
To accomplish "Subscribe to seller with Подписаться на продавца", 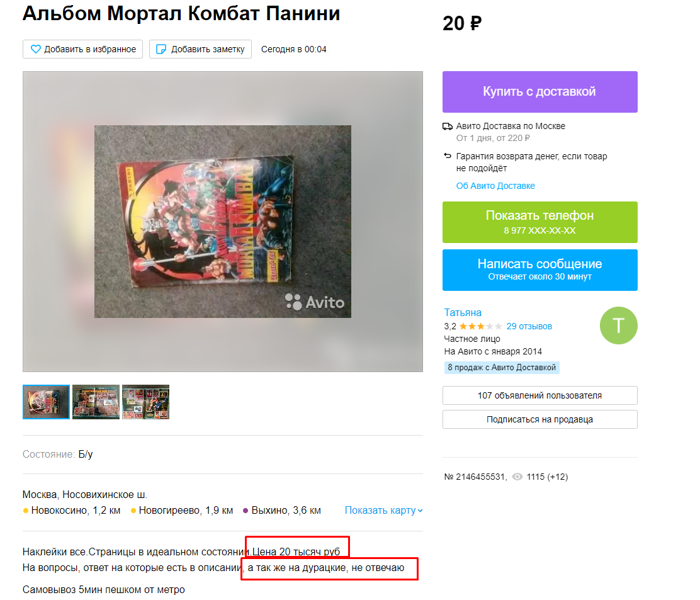I will point(539,420).
